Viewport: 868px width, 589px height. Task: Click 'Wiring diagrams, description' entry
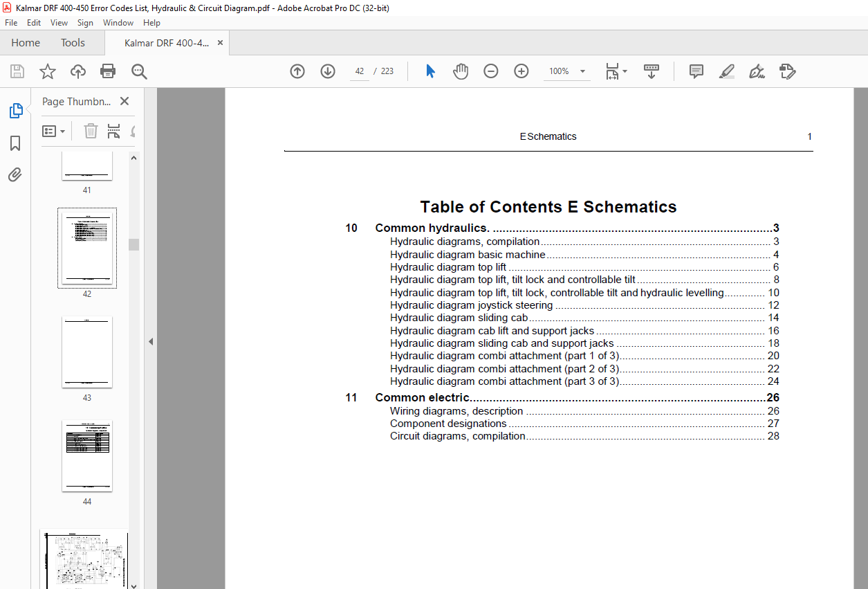[x=584, y=411]
